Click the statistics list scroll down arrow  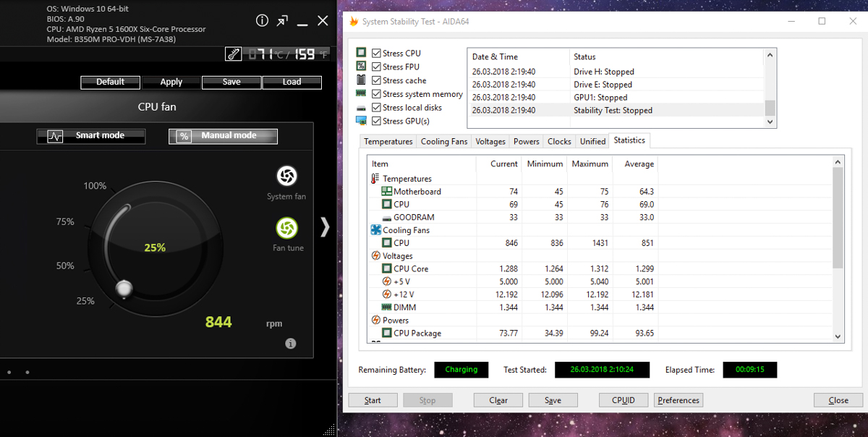(x=838, y=336)
